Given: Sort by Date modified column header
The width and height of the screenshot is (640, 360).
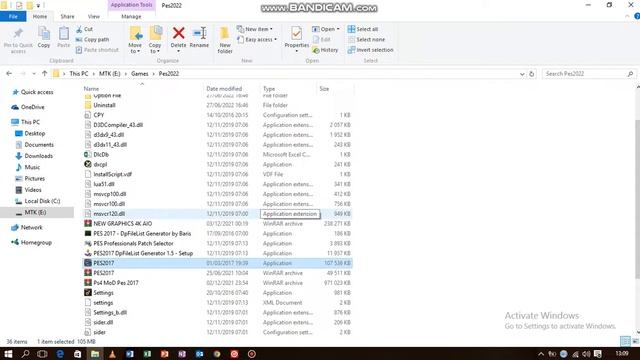Looking at the screenshot, I should tap(224, 89).
